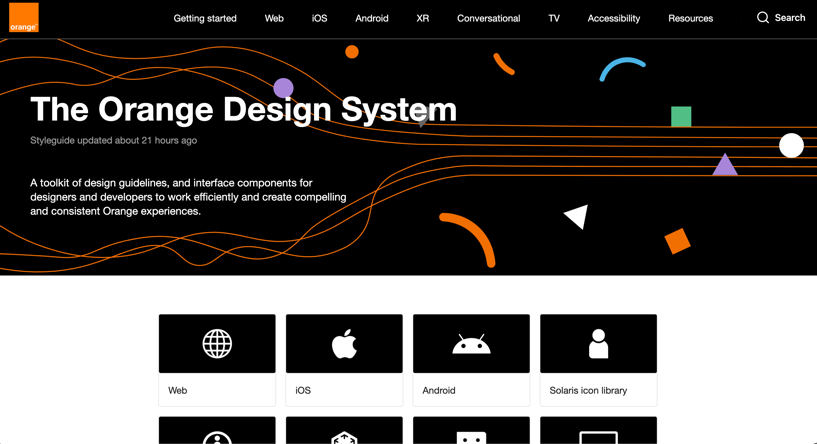Open the Web menu item

274,18
